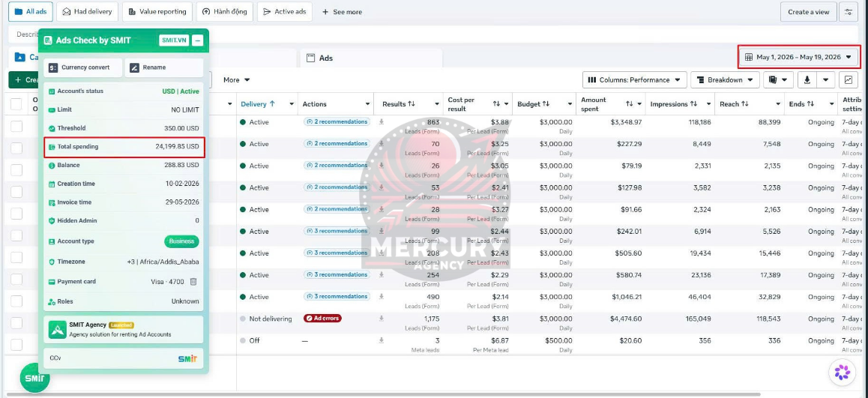Open the reports icon dropdown
Image resolution: width=868 pixels, height=398 pixels.
779,79
